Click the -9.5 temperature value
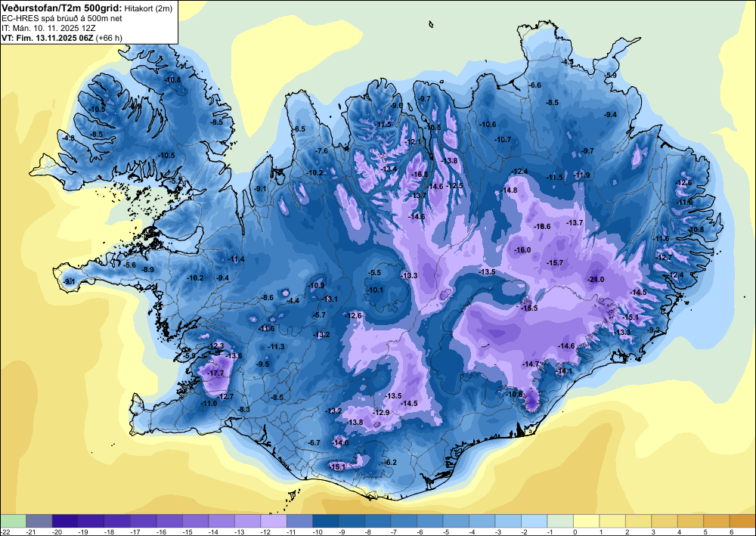 click(x=263, y=364)
